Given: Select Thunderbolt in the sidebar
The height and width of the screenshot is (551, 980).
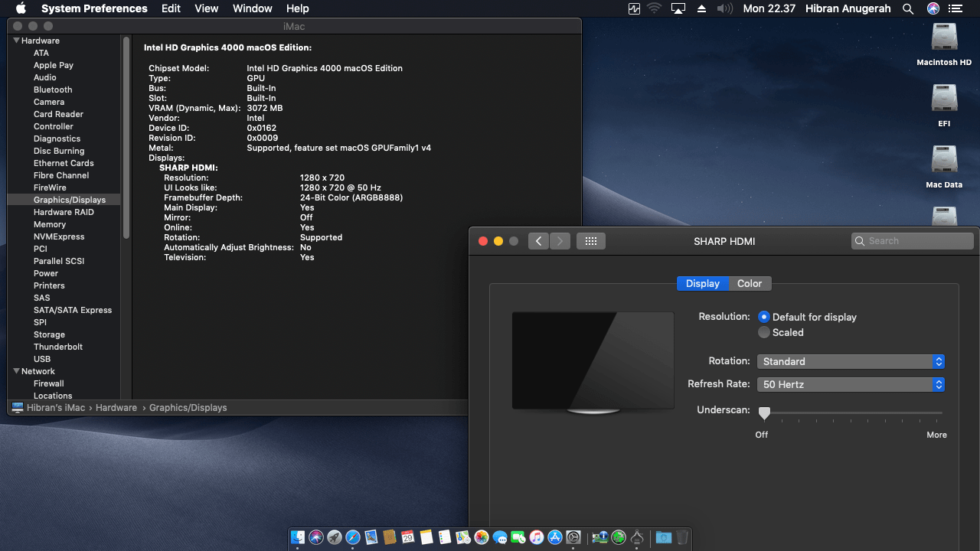Looking at the screenshot, I should click(58, 347).
